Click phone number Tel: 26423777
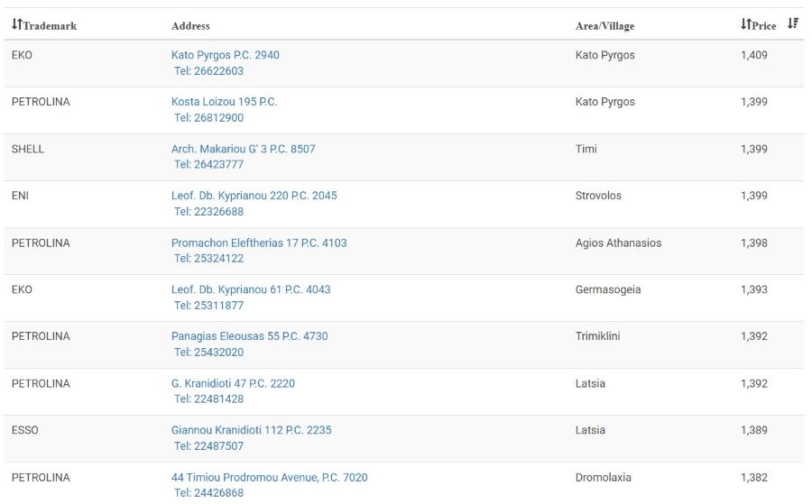Screen dimensions: 812x504 pyautogui.click(x=208, y=165)
